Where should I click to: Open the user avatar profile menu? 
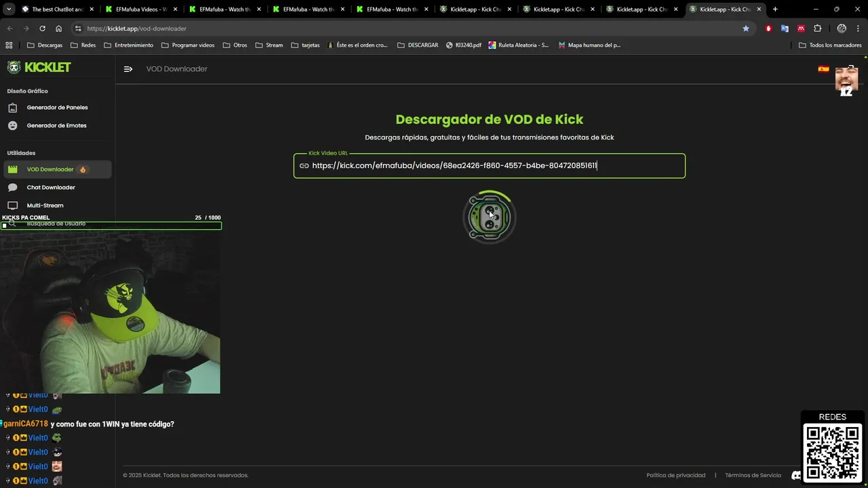click(846, 80)
